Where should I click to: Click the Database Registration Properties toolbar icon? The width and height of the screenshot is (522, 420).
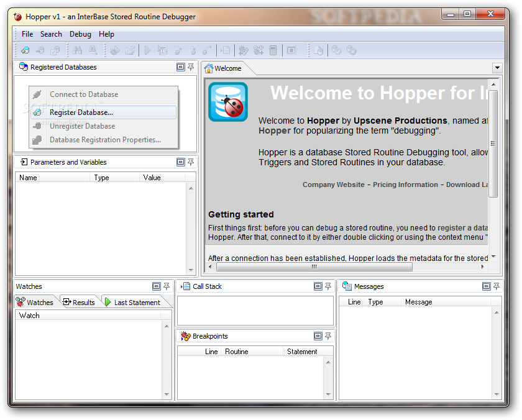[x=55, y=50]
